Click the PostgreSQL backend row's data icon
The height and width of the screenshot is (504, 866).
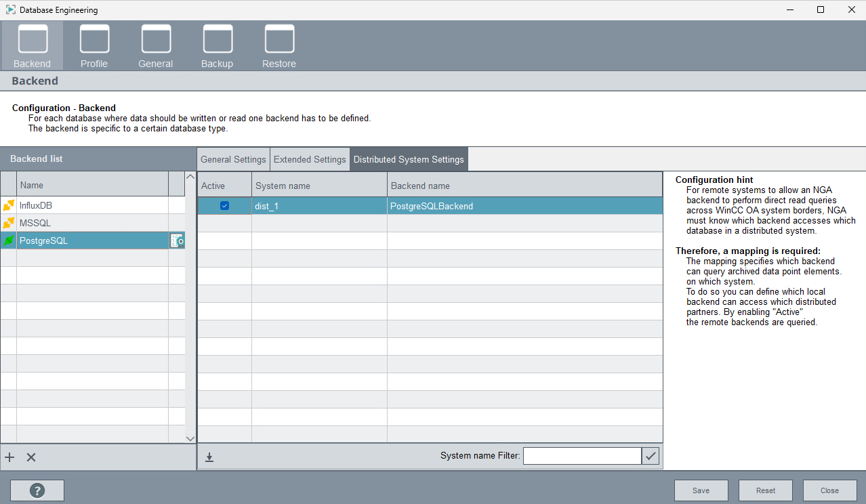[177, 240]
